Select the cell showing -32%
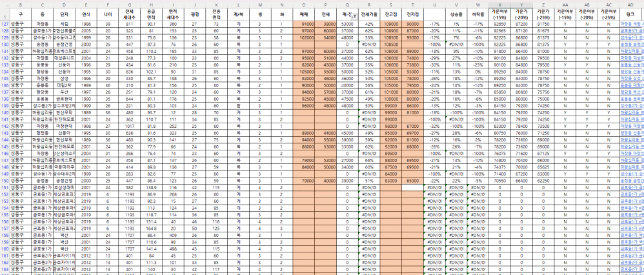644x275 pixels. [434, 125]
